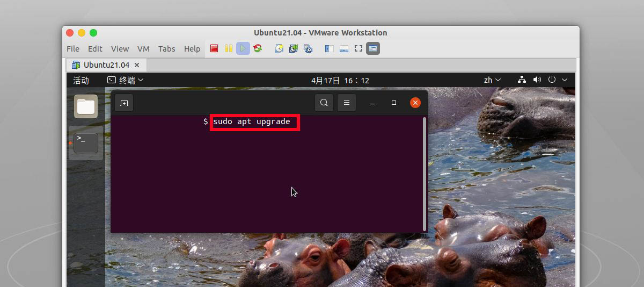Screen dimensions: 644x287
Task: Click the red power off VM icon
Action: (214, 48)
